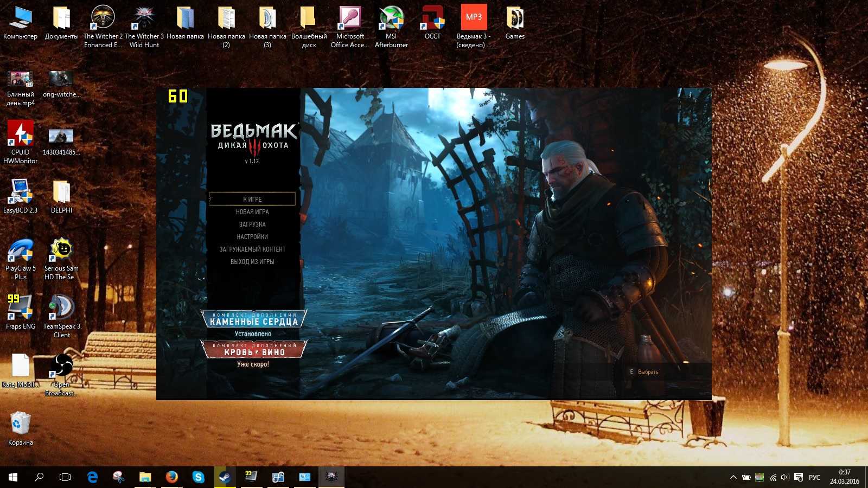The width and height of the screenshot is (868, 488).
Task: Launch the OCCT shortcut
Action: point(432,23)
